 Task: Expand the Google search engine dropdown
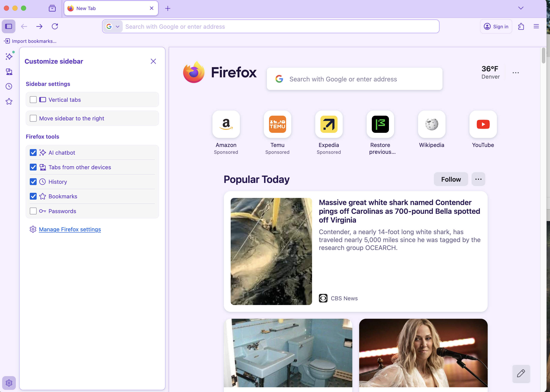click(x=113, y=27)
